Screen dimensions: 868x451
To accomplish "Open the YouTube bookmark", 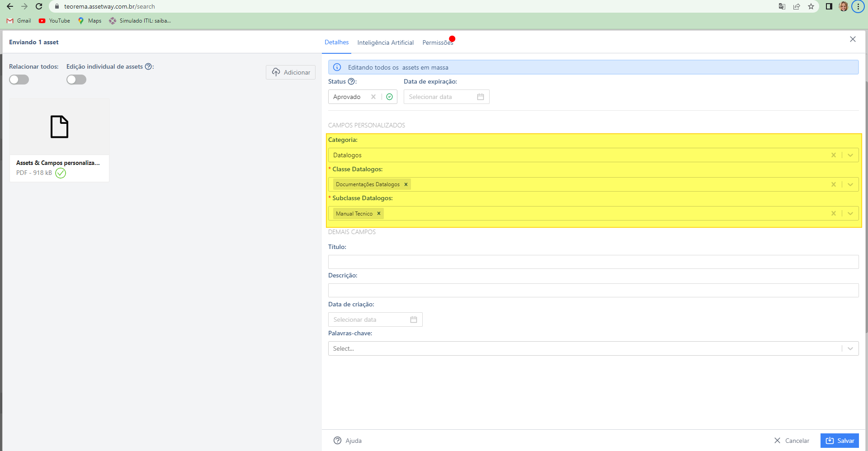I will (x=54, y=21).
